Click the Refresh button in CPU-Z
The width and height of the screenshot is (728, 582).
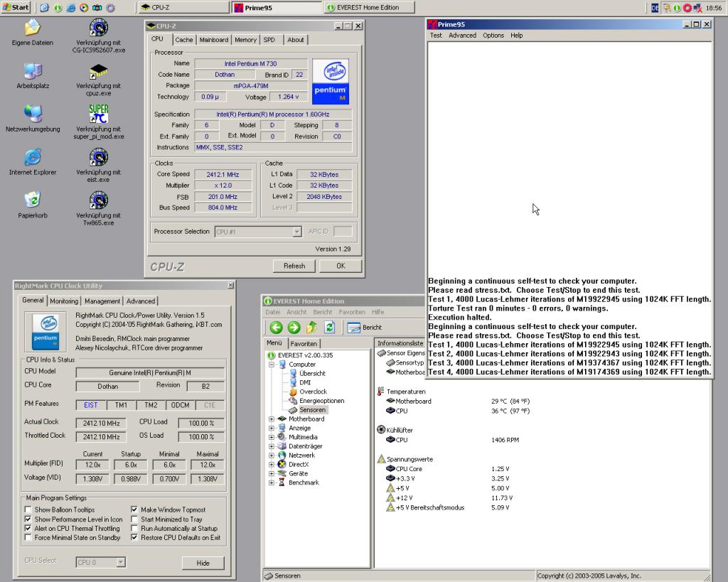(x=294, y=266)
